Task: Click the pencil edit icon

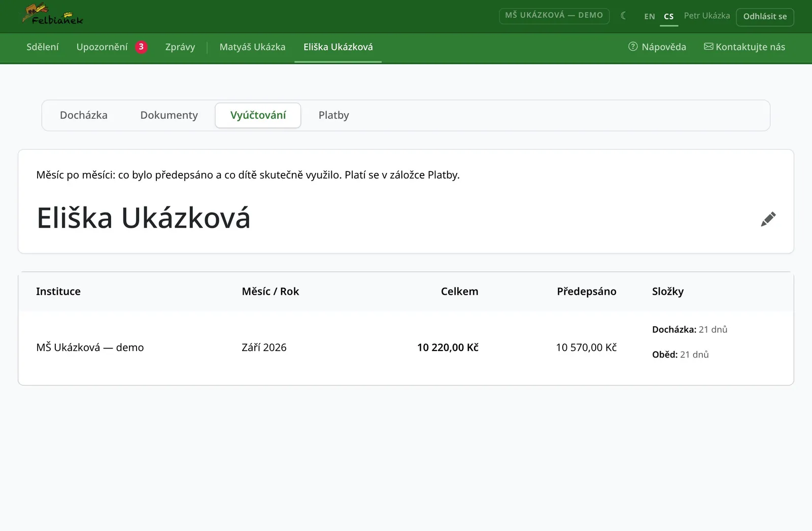Action: click(x=768, y=219)
